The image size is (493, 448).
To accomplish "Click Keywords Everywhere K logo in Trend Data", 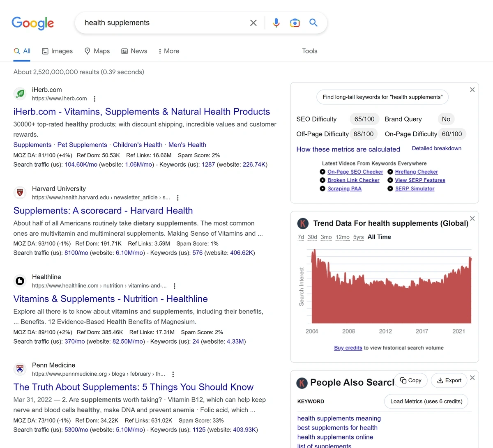I will (x=303, y=223).
